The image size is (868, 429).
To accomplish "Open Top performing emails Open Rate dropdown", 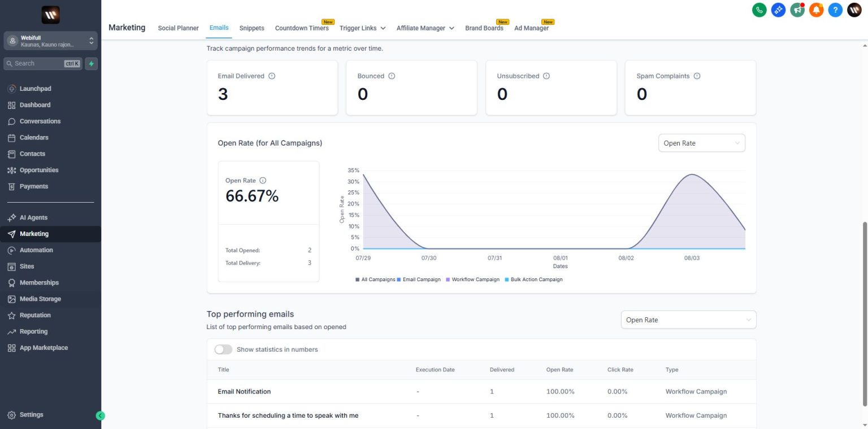I will point(688,320).
